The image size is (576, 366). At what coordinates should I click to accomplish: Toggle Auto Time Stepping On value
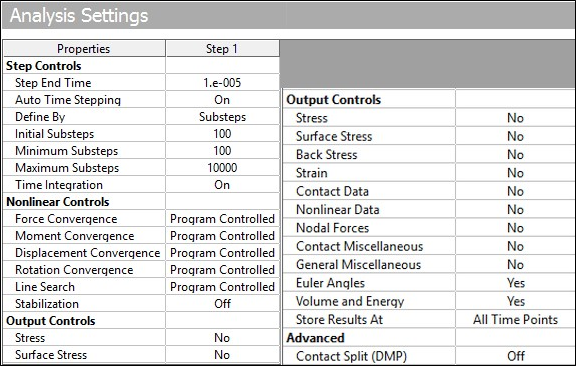[222, 100]
